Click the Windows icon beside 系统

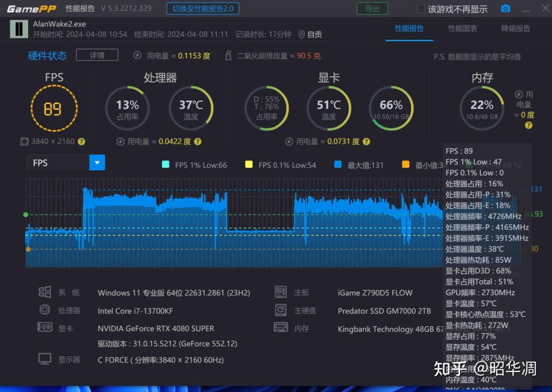[45, 292]
